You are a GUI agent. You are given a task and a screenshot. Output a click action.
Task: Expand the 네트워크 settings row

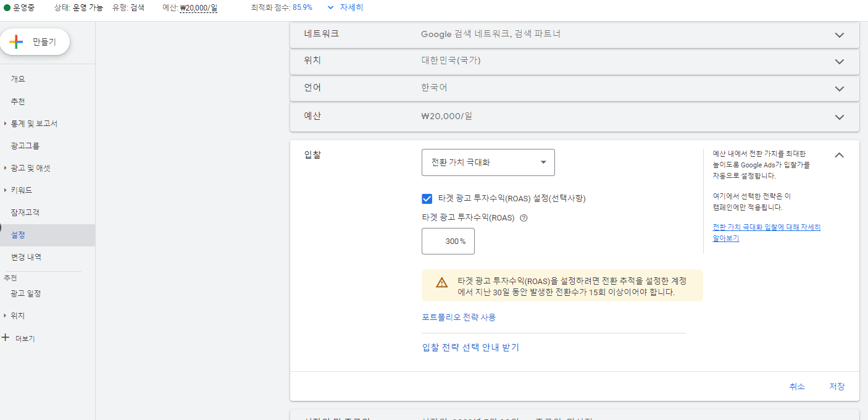click(x=839, y=35)
